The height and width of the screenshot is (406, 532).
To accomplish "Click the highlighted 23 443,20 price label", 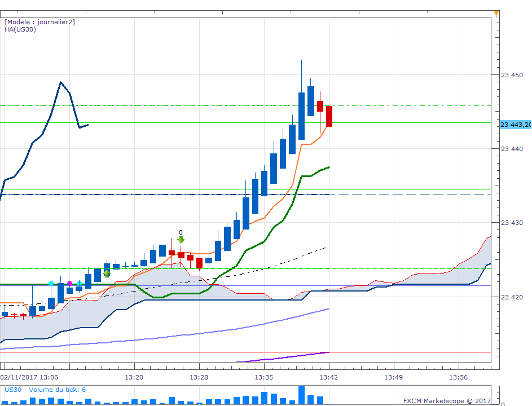I will coord(516,125).
